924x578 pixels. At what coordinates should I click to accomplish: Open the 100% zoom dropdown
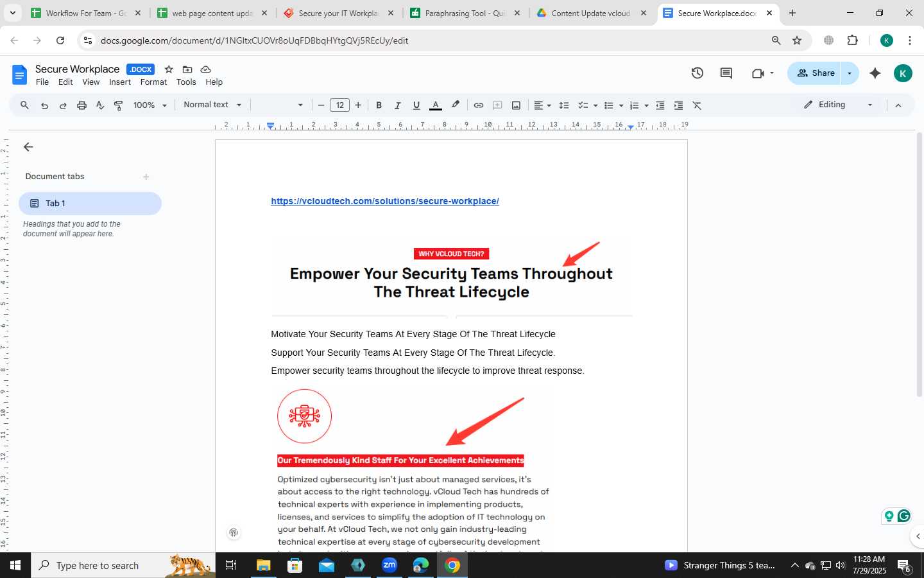[x=150, y=105]
